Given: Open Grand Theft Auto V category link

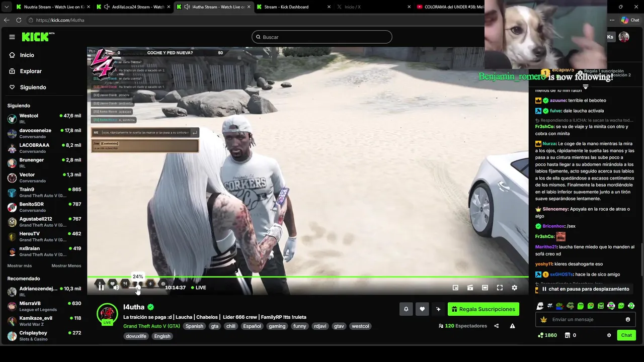Looking at the screenshot, I should (x=151, y=326).
